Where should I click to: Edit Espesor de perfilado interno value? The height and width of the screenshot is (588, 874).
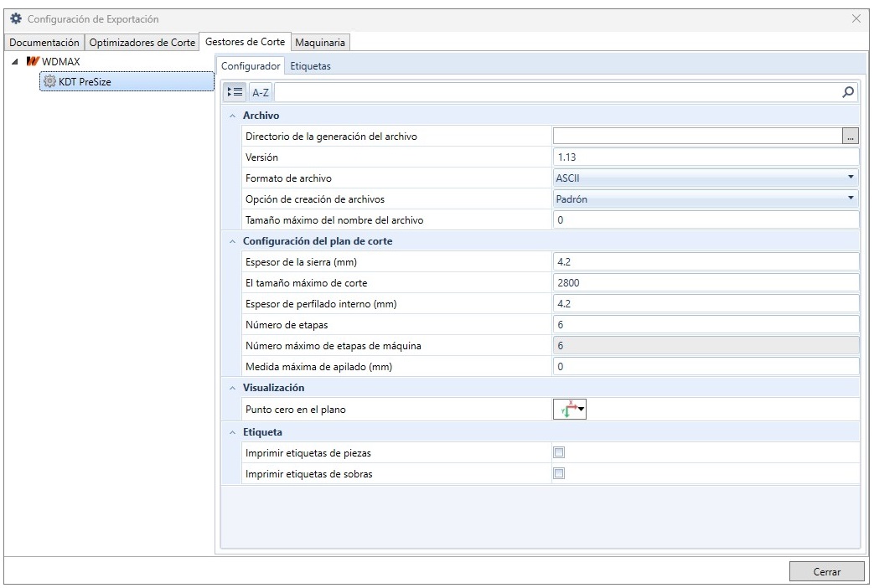(x=706, y=304)
